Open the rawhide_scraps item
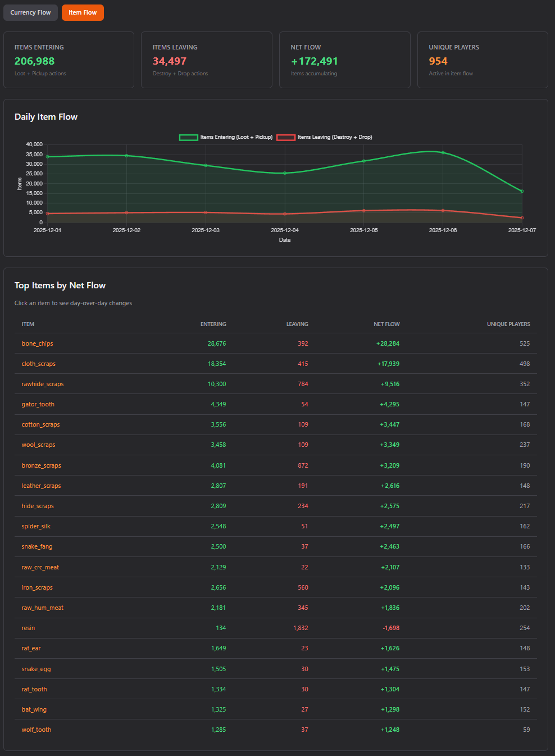This screenshot has height=756, width=555. [x=43, y=384]
